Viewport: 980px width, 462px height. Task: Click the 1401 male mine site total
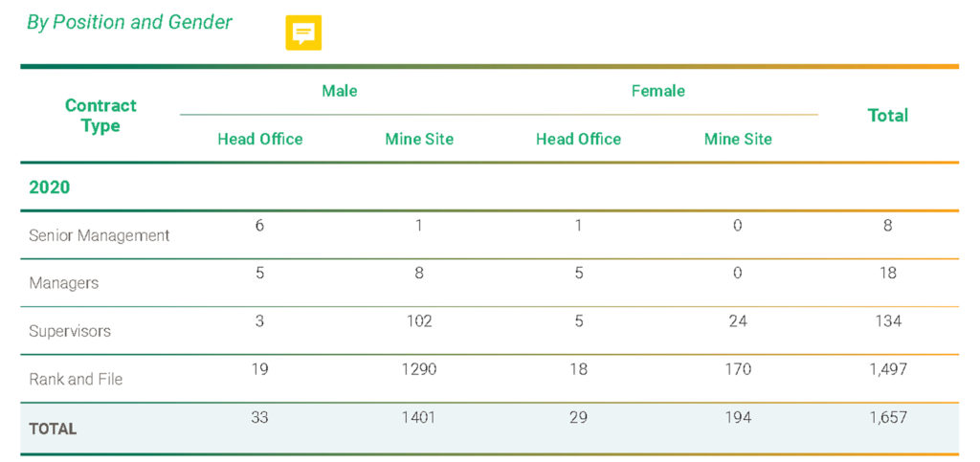[418, 417]
